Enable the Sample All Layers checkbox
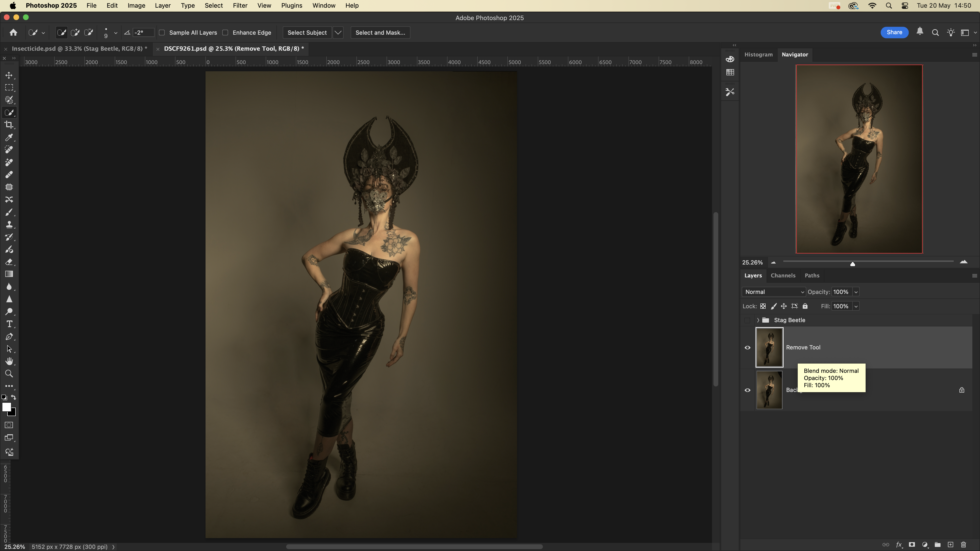 (x=162, y=33)
